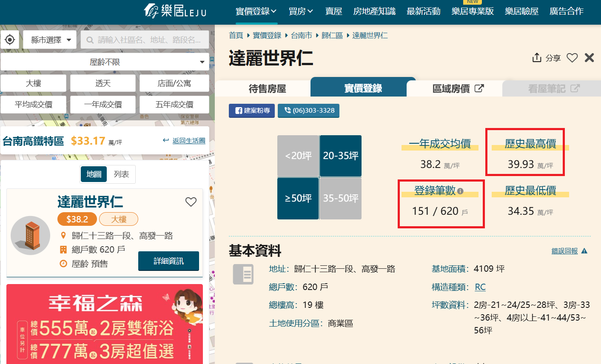Screen dimensions: 601x364
Task: Select 平均成交價 option
Action: pyautogui.click(x=34, y=104)
